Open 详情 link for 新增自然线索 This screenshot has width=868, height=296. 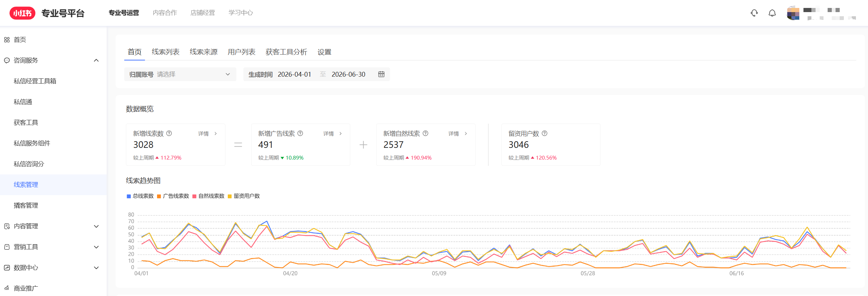[458, 134]
